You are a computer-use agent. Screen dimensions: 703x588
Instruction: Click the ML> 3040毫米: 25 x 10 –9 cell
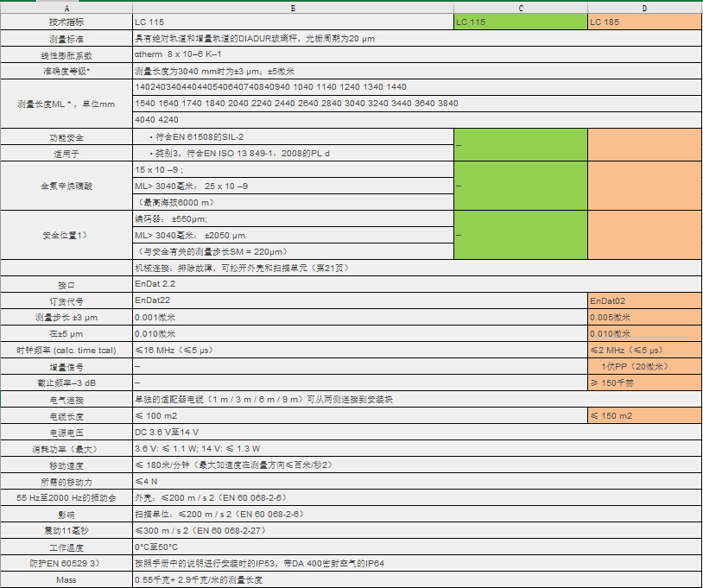click(x=293, y=186)
